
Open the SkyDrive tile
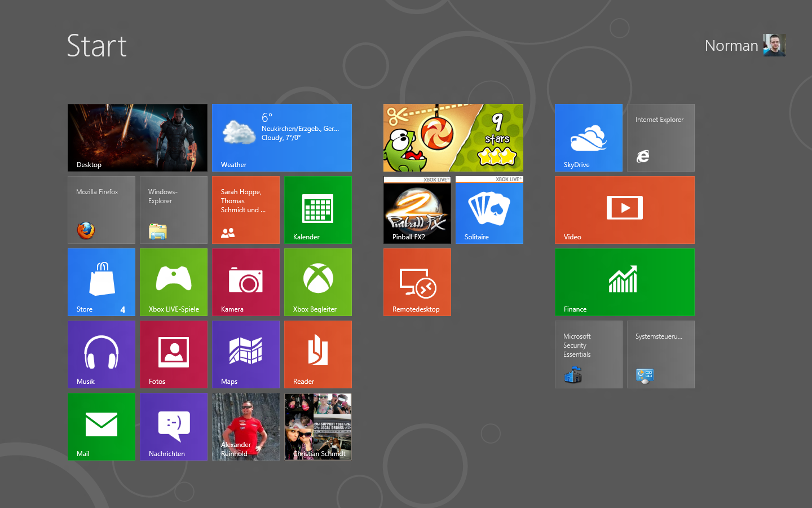click(x=589, y=138)
